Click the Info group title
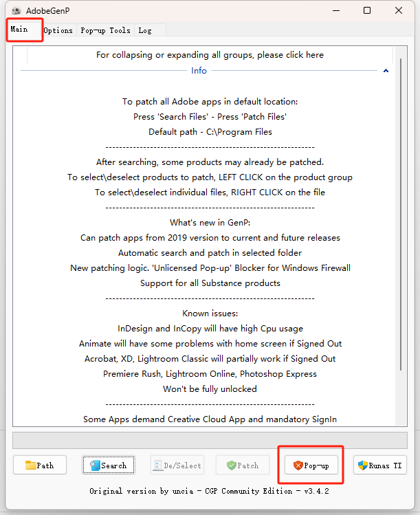The image size is (420, 515). 199,71
